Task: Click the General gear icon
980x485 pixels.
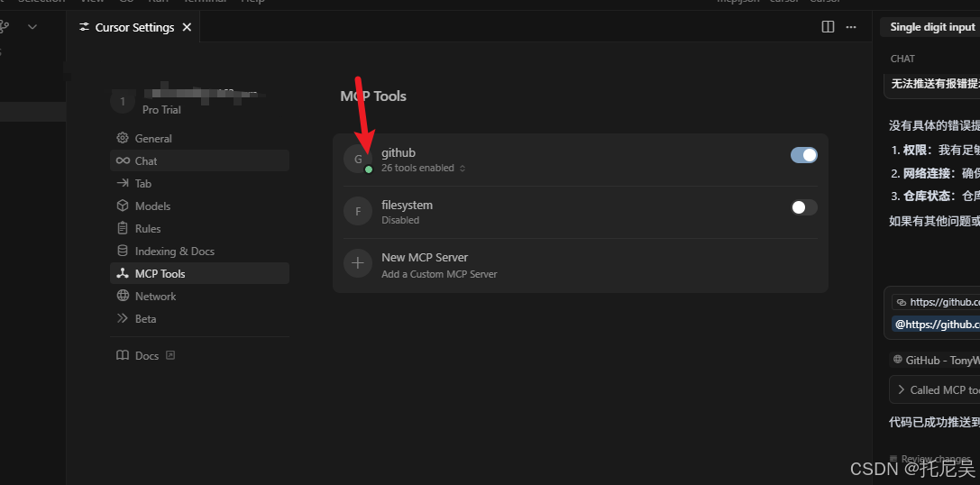Action: pyautogui.click(x=123, y=138)
